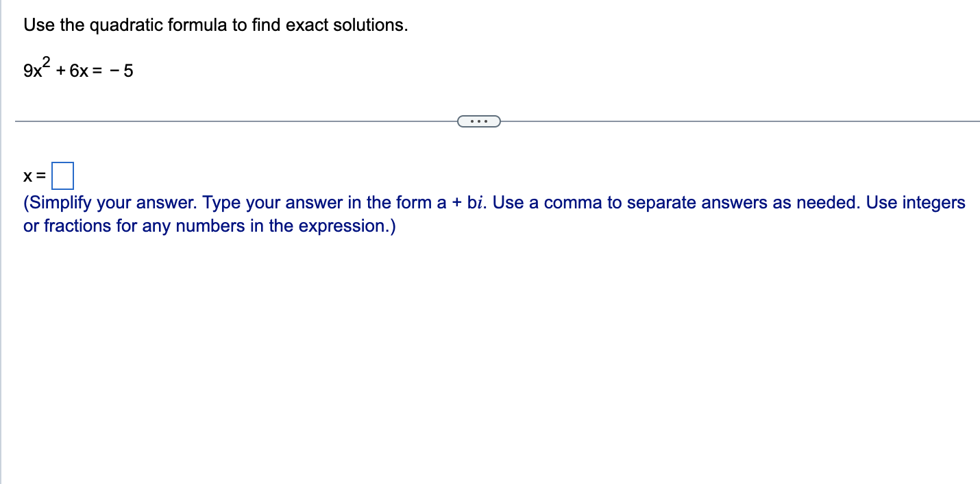Click the exponent 2 in the equation
The image size is (980, 484).
[x=45, y=61]
